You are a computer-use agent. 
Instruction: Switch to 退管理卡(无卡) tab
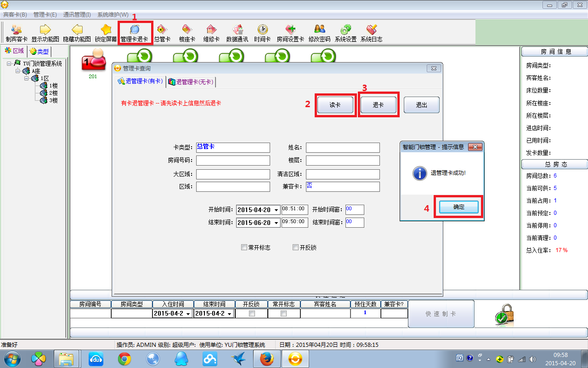point(191,82)
